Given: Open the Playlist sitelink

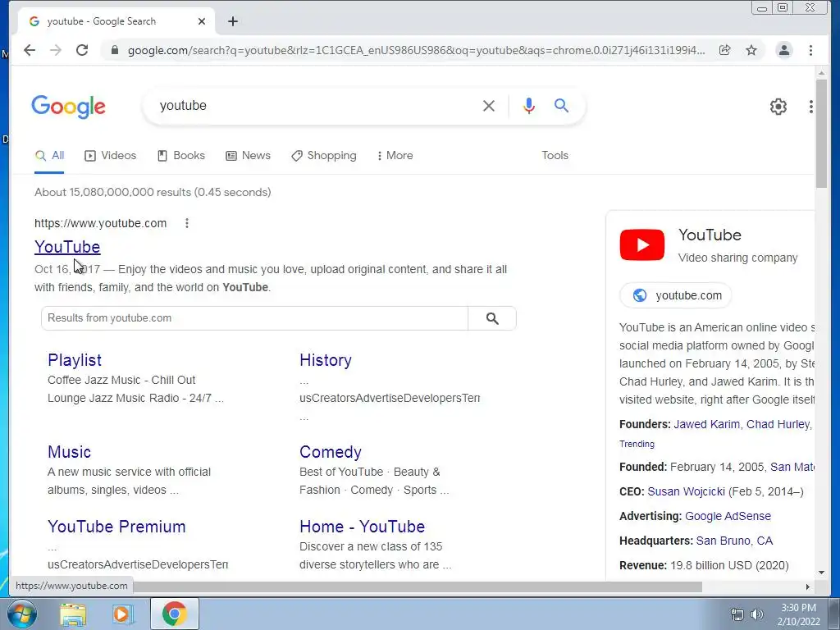Looking at the screenshot, I should pyautogui.click(x=75, y=360).
